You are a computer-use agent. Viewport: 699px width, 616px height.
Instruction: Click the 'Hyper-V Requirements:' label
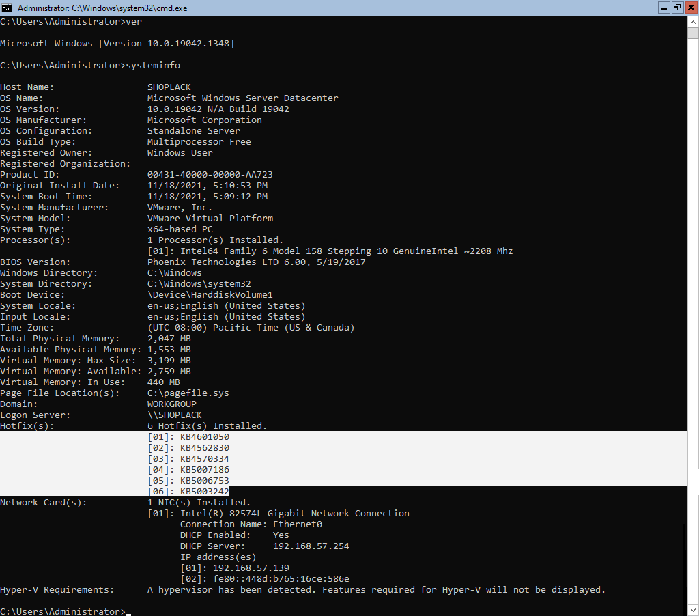[x=57, y=590]
